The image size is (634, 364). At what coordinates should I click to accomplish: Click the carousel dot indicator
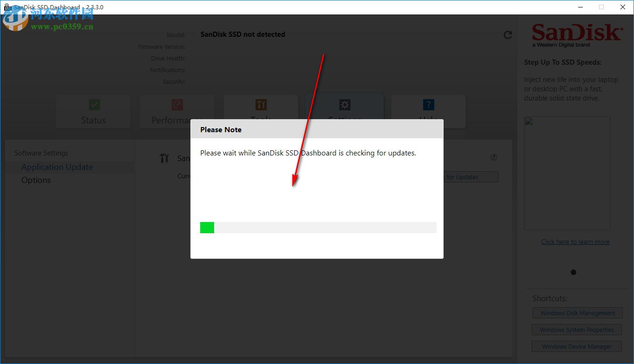point(573,272)
